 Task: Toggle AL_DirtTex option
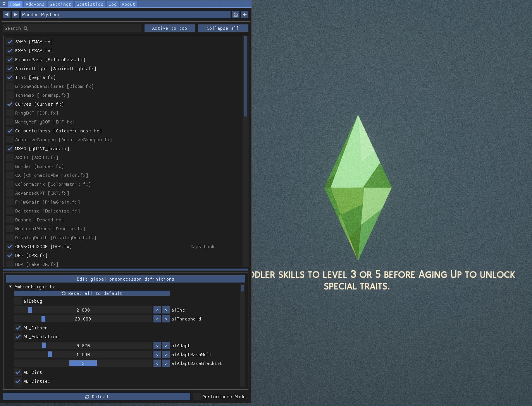click(18, 381)
